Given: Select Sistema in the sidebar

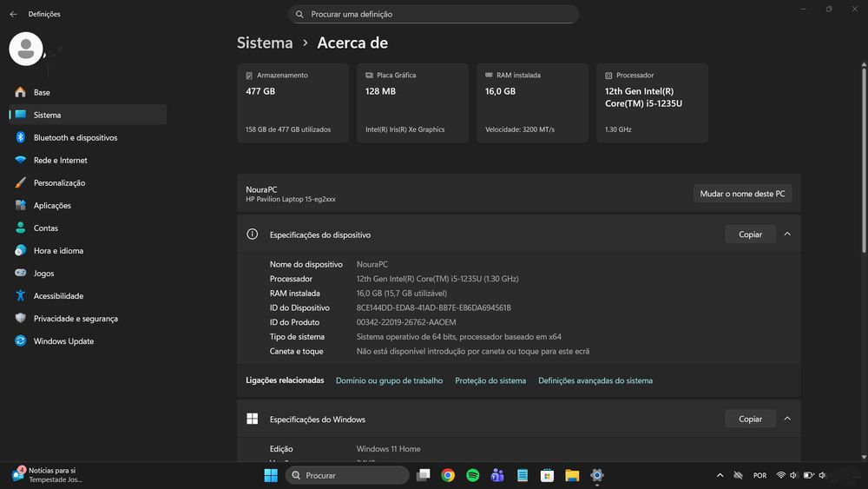Looking at the screenshot, I should [88, 115].
